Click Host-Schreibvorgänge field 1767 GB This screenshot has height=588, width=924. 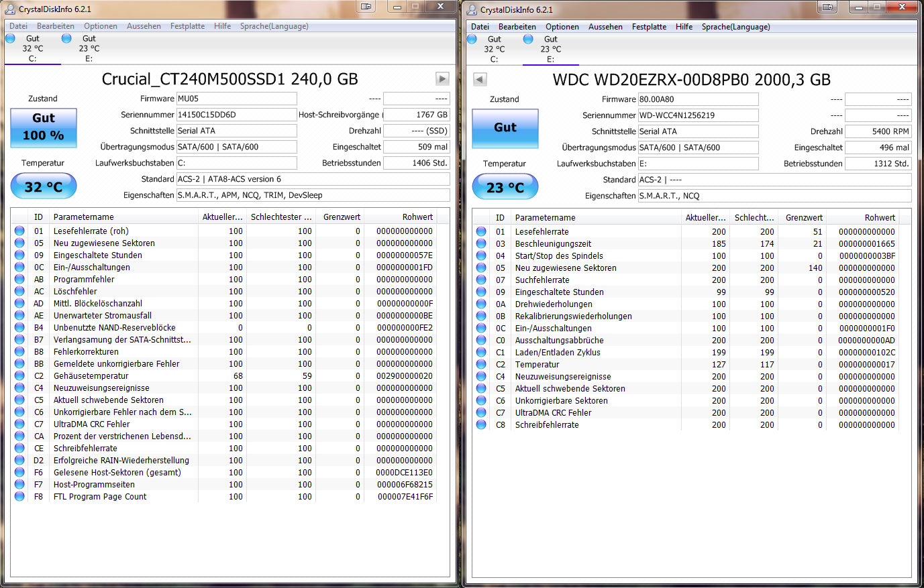coord(416,115)
